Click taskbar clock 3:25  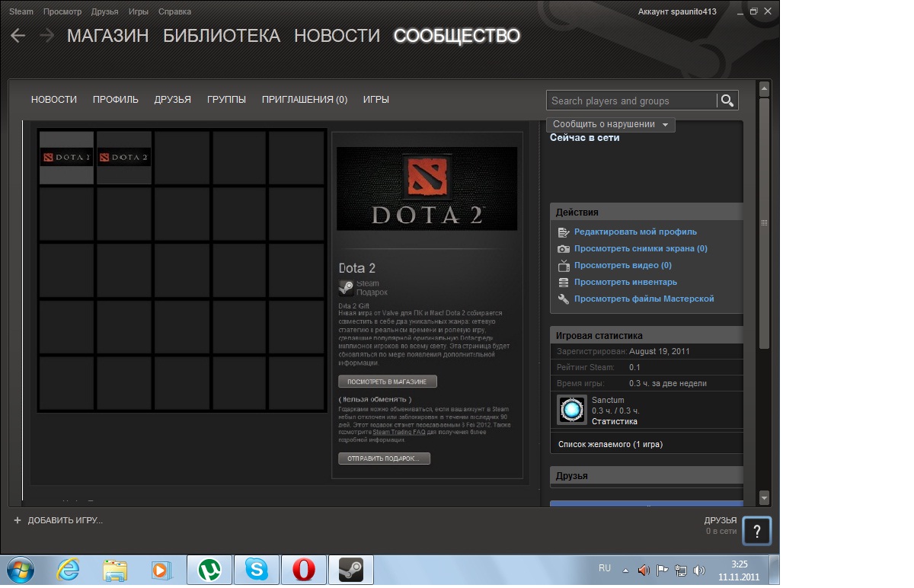pos(739,564)
